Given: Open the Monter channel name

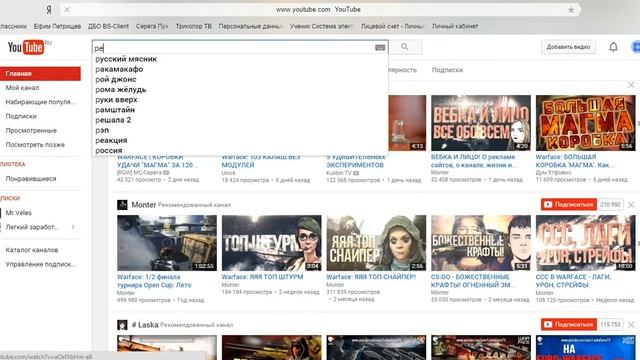Looking at the screenshot, I should coord(144,204).
